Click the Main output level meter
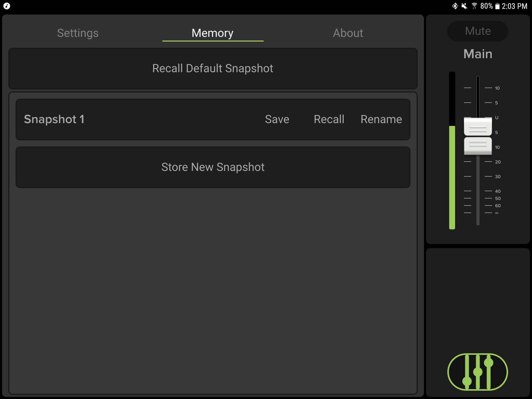This screenshot has height=399, width=532. tap(452, 150)
